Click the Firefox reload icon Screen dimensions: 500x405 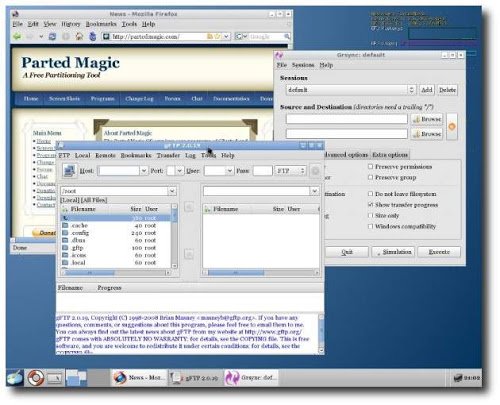point(52,36)
